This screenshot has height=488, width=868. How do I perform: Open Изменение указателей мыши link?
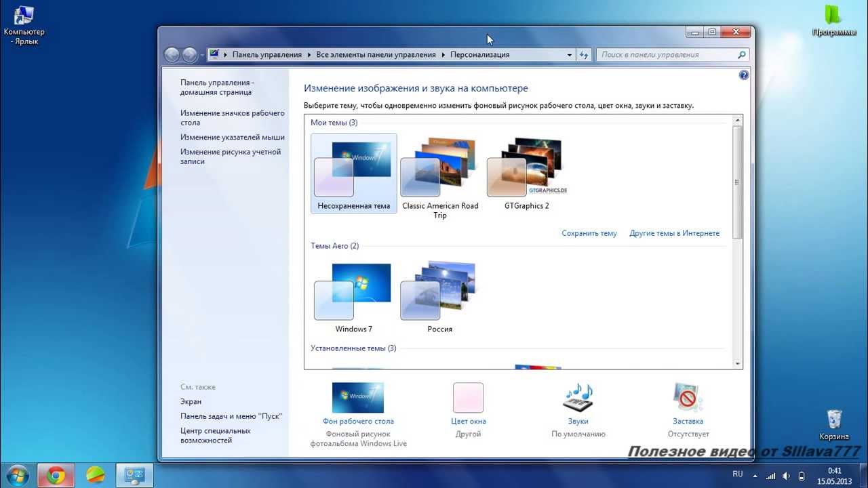(x=233, y=137)
